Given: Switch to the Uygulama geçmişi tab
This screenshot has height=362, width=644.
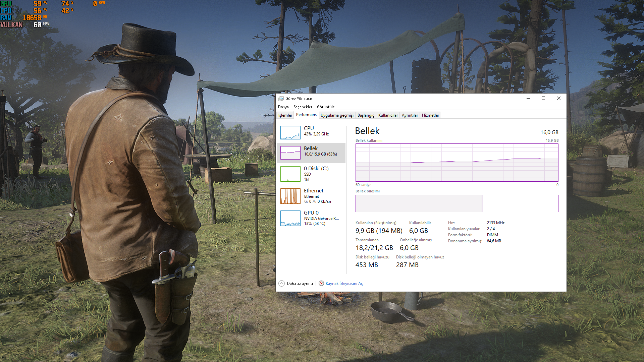Looking at the screenshot, I should tap(337, 115).
